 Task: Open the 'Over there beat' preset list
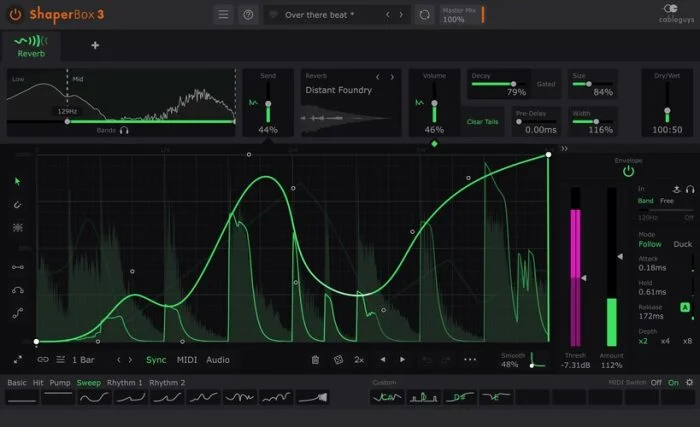(319, 15)
